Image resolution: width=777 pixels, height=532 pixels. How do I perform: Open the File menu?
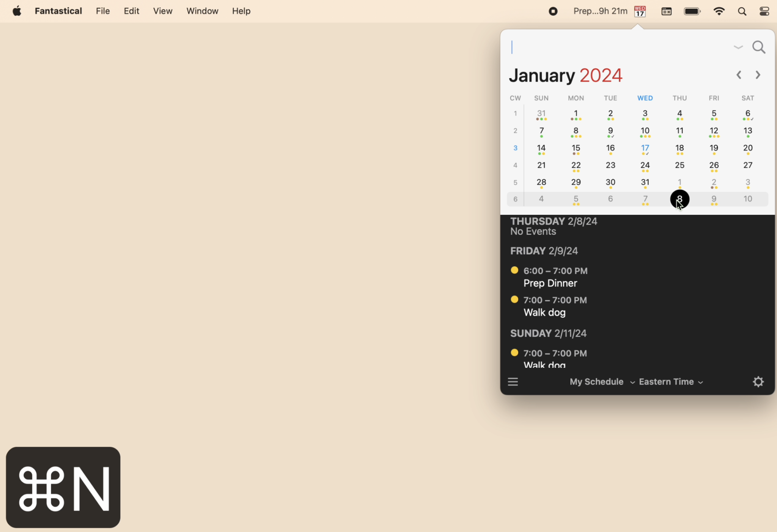(103, 11)
